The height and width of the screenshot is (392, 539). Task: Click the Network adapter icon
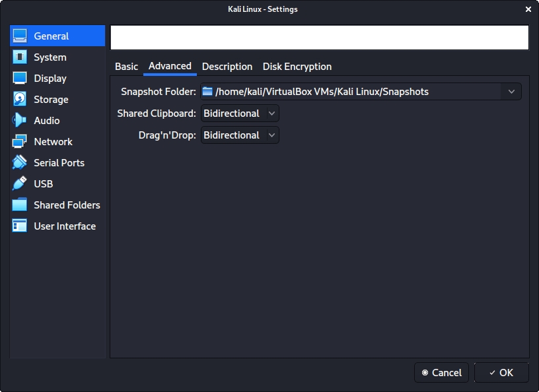(20, 142)
